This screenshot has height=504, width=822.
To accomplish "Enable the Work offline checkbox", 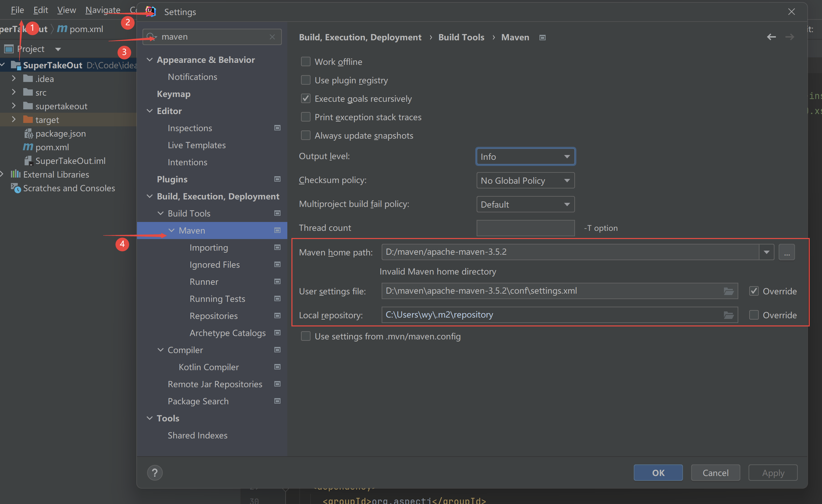I will (x=305, y=62).
